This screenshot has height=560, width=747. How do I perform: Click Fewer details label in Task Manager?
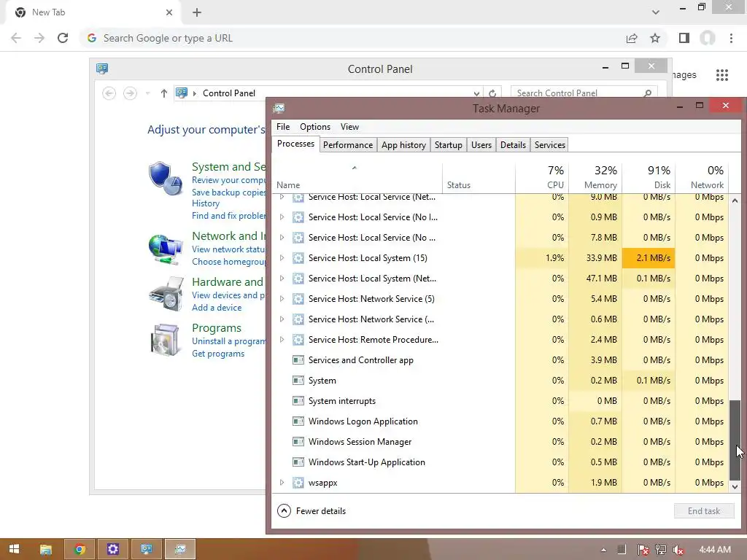(321, 511)
